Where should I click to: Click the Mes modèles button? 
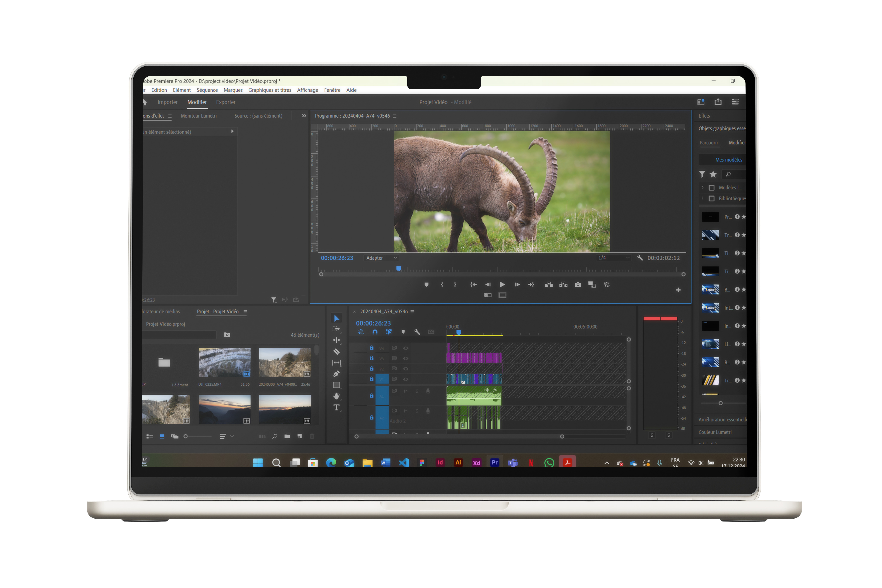(x=728, y=160)
